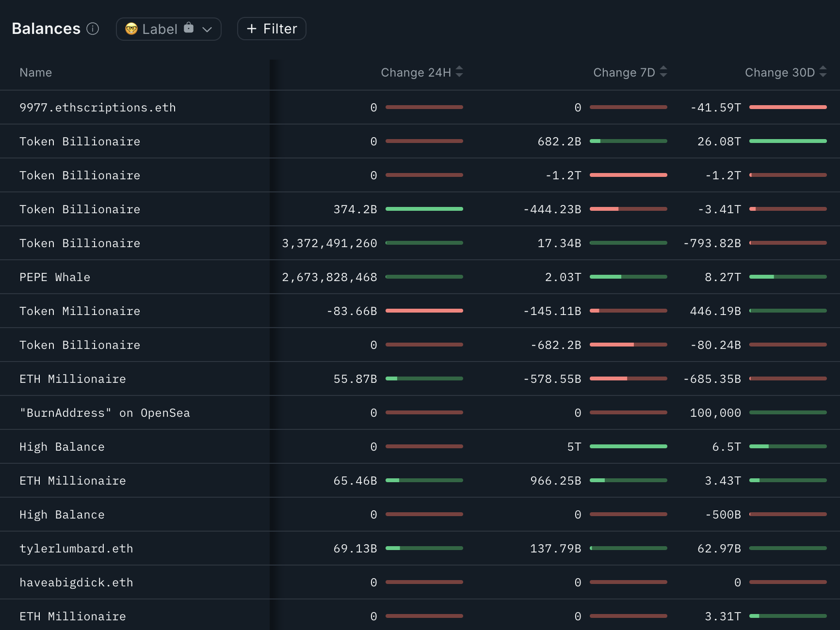Click the plus icon in Filter button
The width and height of the screenshot is (840, 630).
[251, 29]
